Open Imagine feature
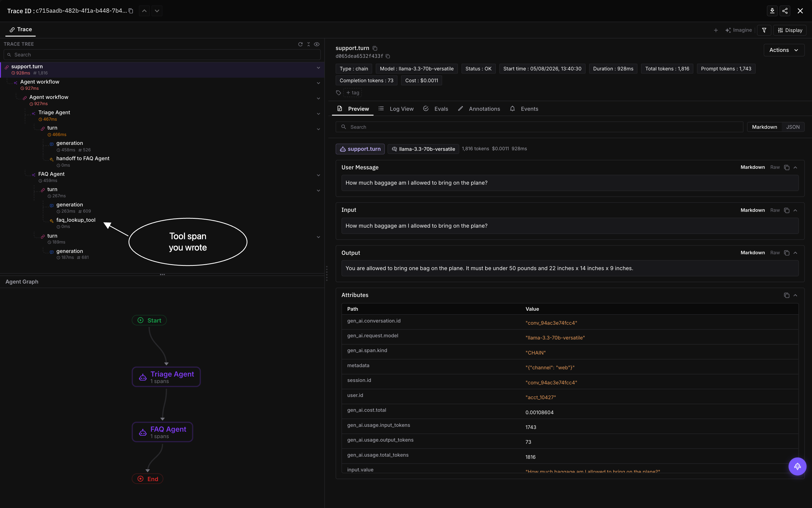 [738, 30]
